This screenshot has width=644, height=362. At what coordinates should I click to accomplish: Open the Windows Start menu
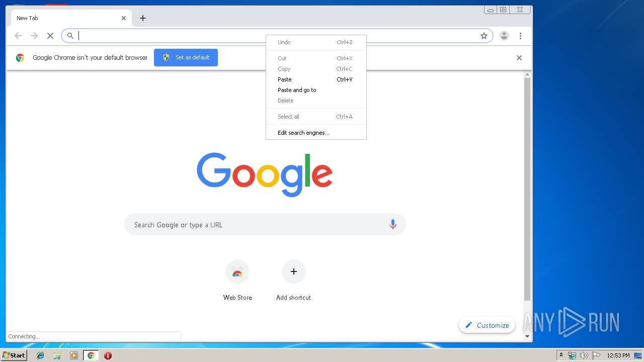pyautogui.click(x=14, y=355)
